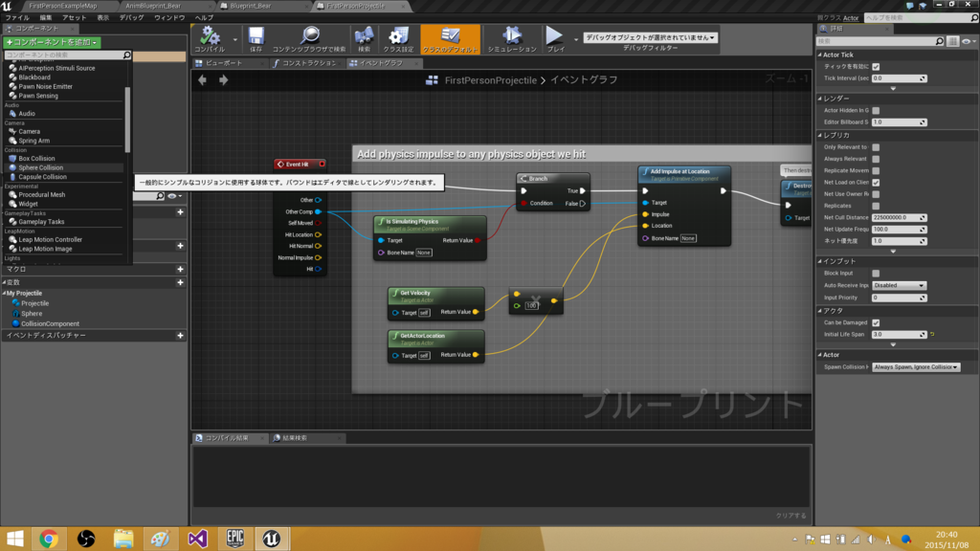Open Play options dropdown arrow
980x551 pixels.
point(576,39)
